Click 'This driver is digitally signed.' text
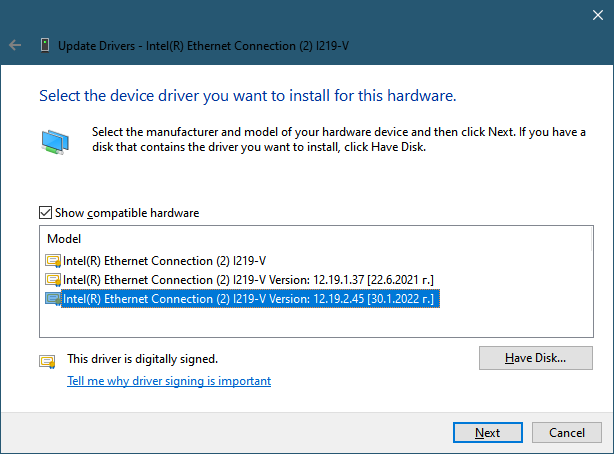The image size is (614, 454). [143, 359]
